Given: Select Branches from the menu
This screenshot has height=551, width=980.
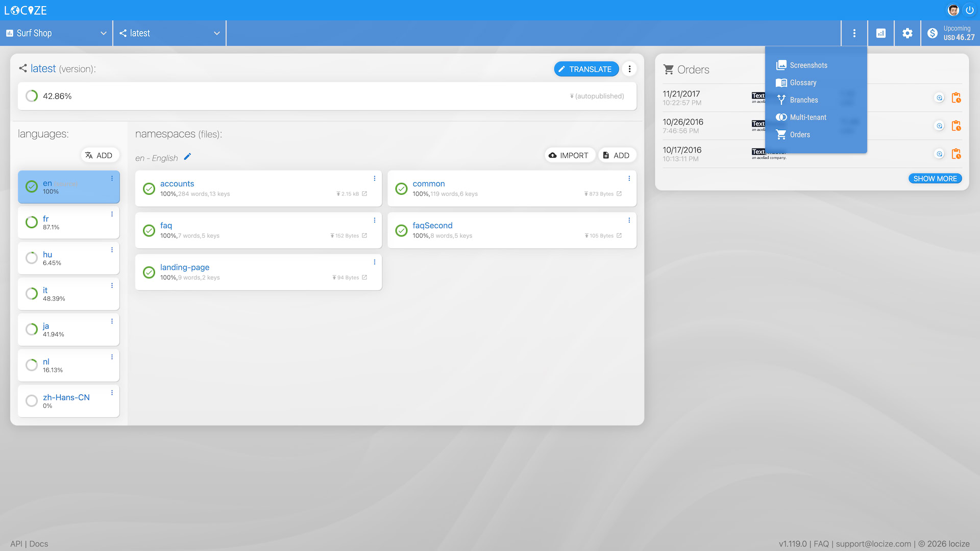Looking at the screenshot, I should [x=803, y=100].
